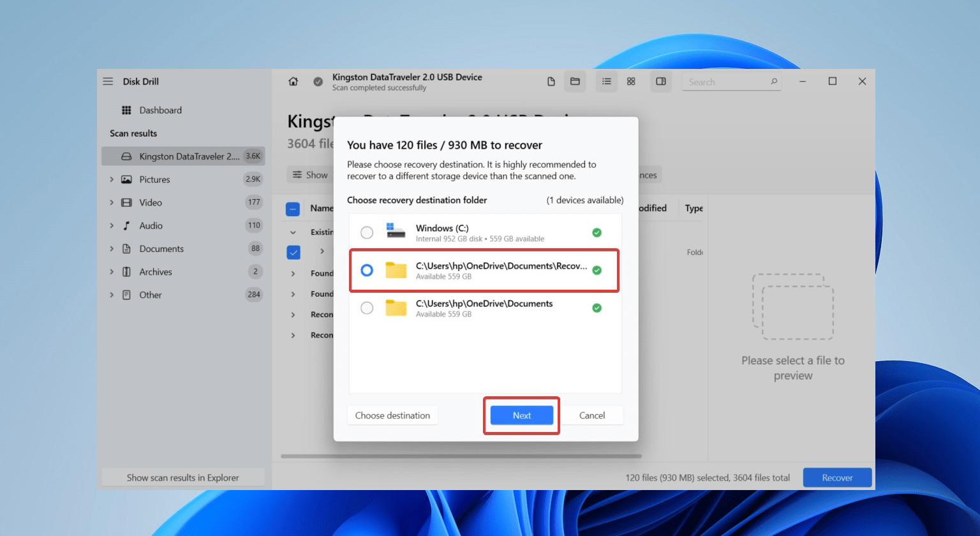The width and height of the screenshot is (980, 536).
Task: Expand the Pictures category
Action: tap(112, 179)
